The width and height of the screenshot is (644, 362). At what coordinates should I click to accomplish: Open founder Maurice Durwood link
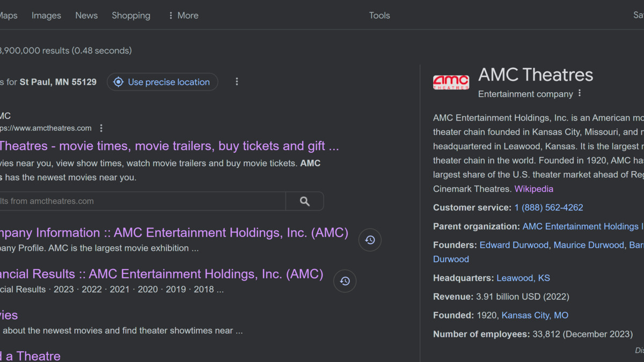pos(589,245)
